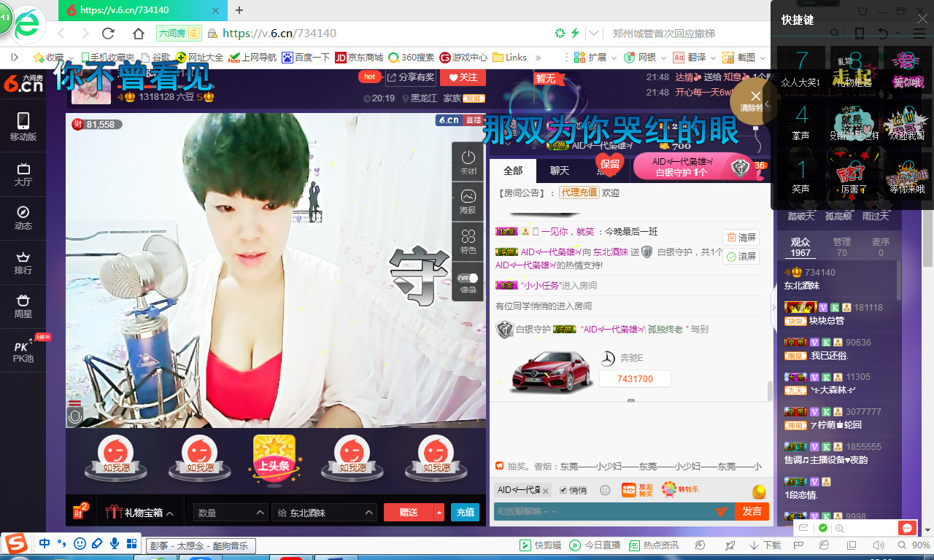
Task: Click browser refresh button
Action: [108, 34]
